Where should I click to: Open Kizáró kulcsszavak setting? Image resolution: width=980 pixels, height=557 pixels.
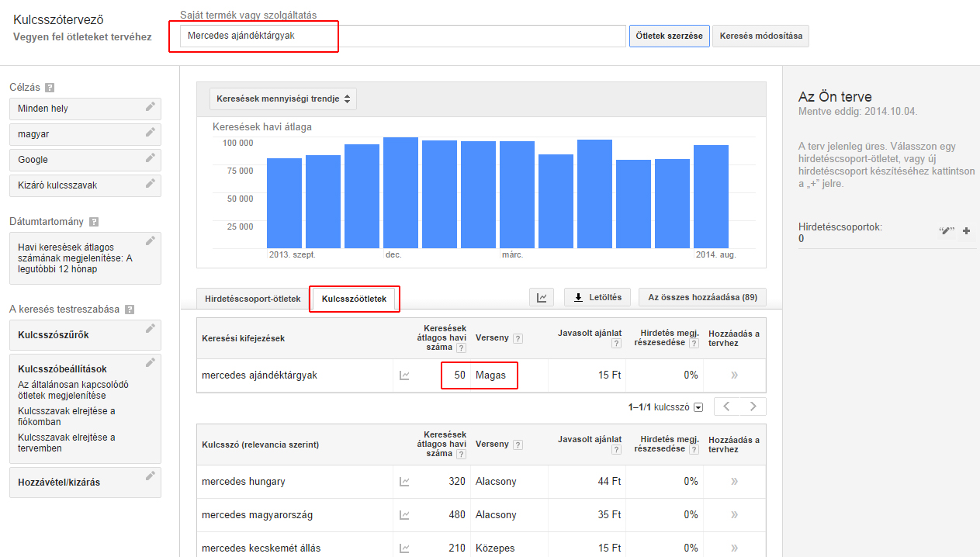(85, 185)
